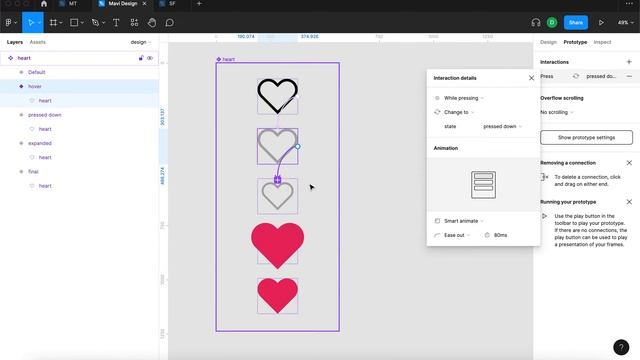Image resolution: width=640 pixels, height=360 pixels.
Task: Select the final variant layer
Action: coord(79,172)
